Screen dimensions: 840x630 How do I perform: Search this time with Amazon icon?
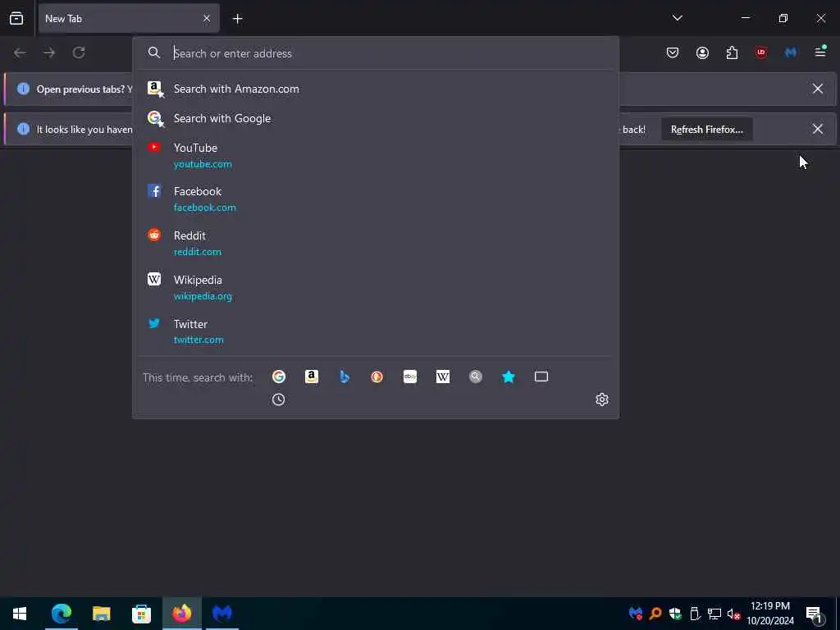coord(311,377)
